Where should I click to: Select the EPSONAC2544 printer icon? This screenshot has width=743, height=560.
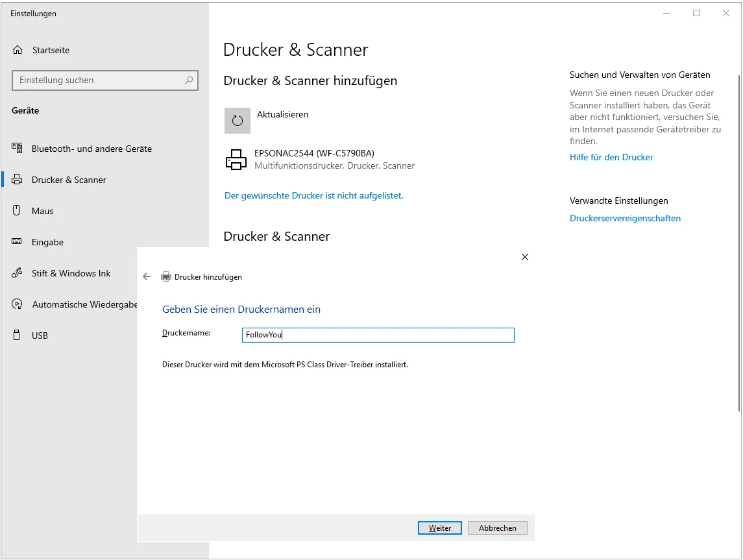tap(236, 160)
